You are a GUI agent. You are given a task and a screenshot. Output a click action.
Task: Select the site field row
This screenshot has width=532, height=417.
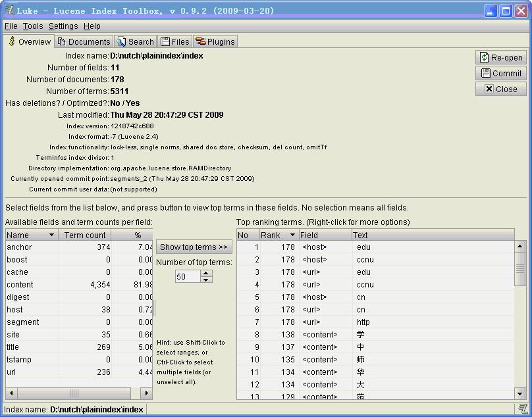tap(79, 335)
